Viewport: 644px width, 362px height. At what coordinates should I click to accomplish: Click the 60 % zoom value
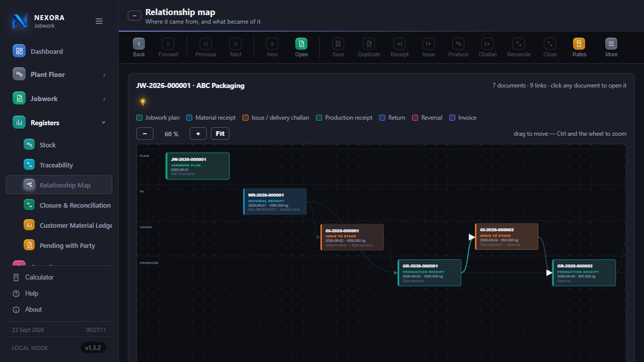(172, 134)
